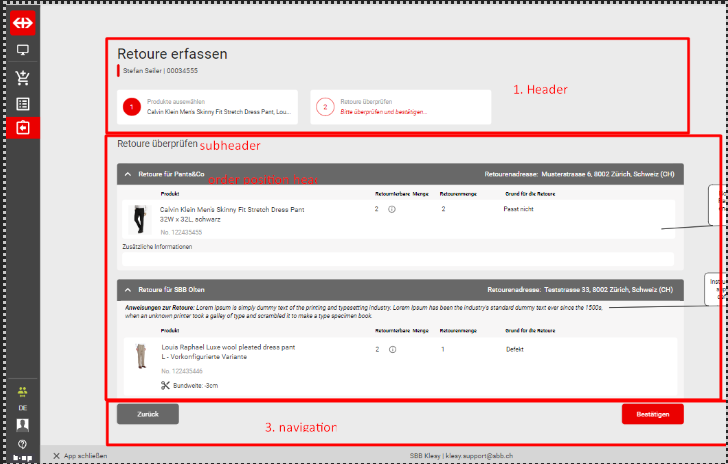
Task: Open the list view sidebar icon
Action: (22, 103)
